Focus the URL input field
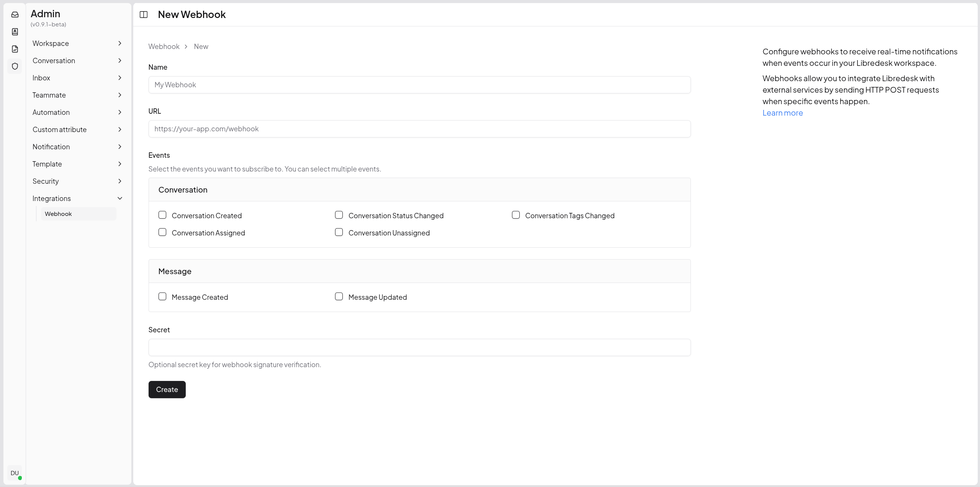The image size is (980, 487). (419, 129)
